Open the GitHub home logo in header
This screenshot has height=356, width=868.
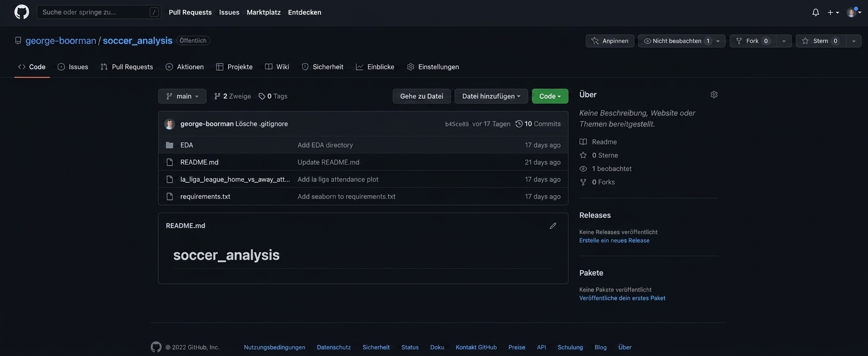22,12
